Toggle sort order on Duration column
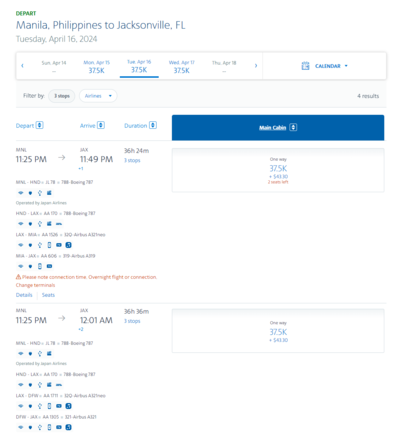The image size is (408, 435). pos(153,125)
